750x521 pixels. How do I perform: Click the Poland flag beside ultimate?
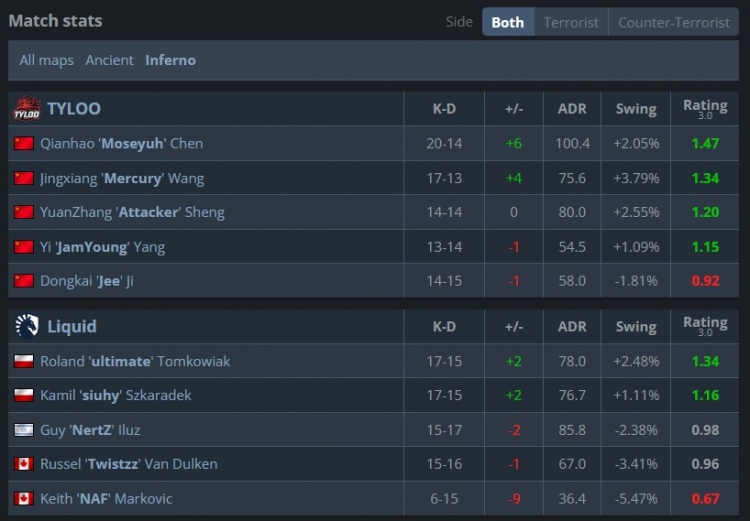(x=24, y=361)
